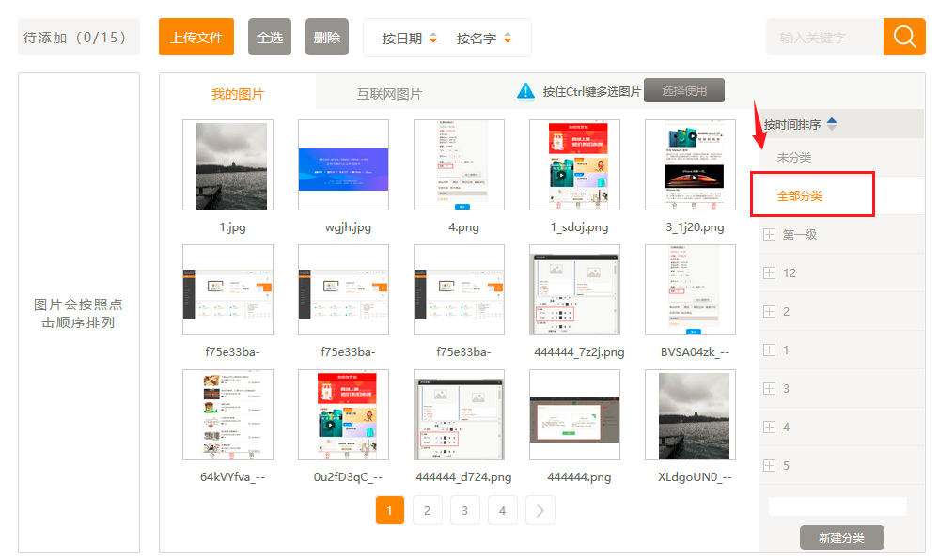Expand category 12 with its plus icon
The image size is (939, 560).
click(770, 273)
